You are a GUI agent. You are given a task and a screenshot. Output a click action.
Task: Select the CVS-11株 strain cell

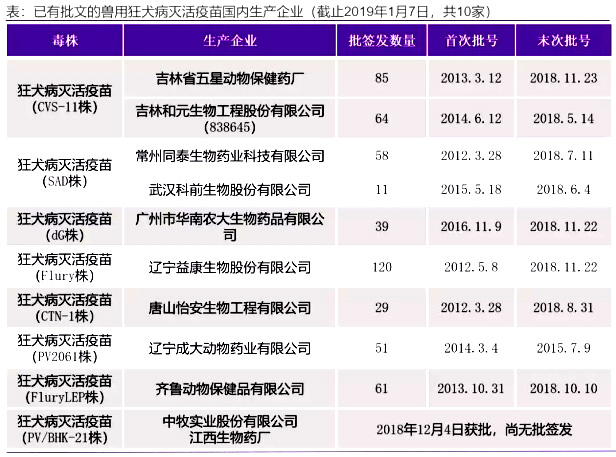65,99
